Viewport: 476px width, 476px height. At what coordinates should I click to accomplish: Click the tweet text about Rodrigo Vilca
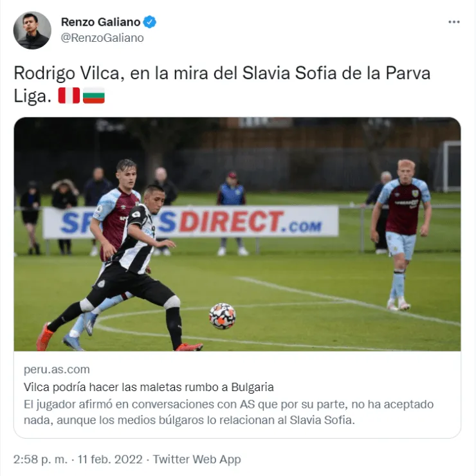(x=222, y=84)
